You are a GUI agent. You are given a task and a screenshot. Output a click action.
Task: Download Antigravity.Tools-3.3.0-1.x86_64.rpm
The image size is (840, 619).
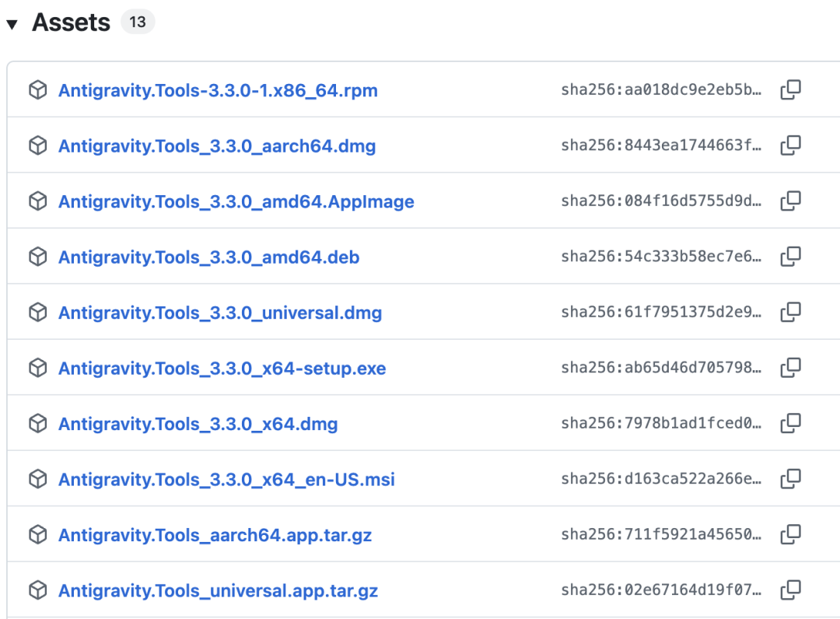click(218, 90)
